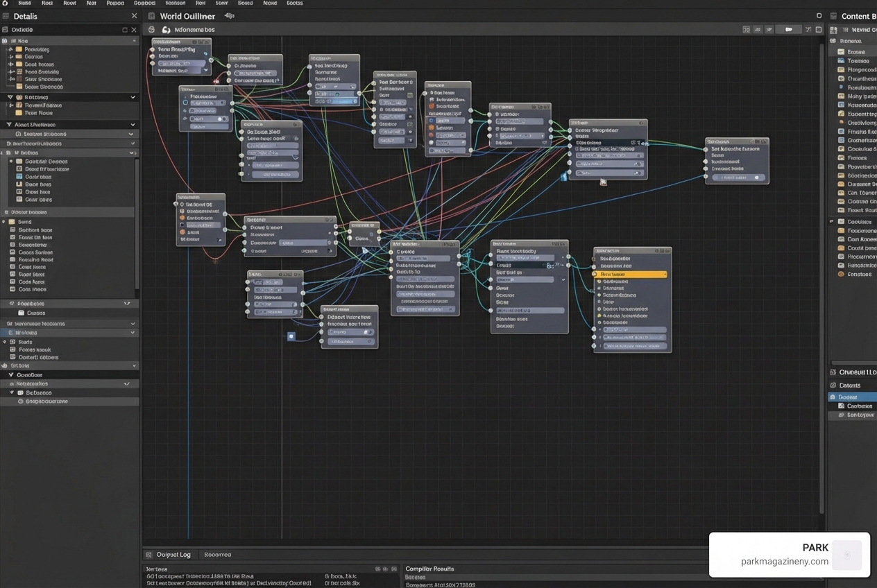Click the orange sphere icon at content list bottom

click(841, 274)
